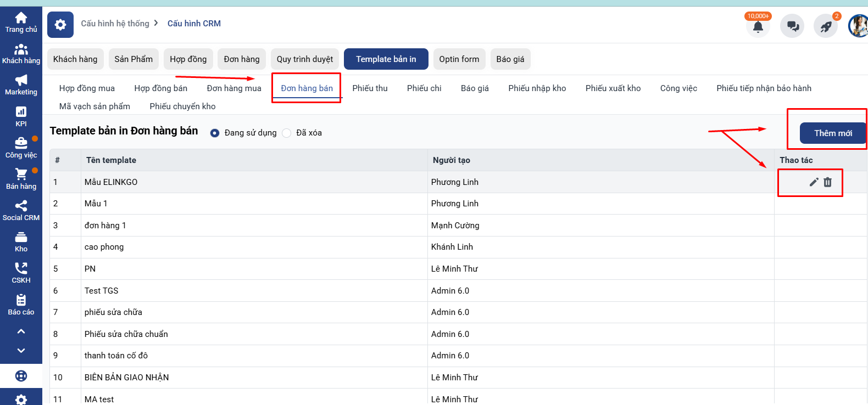Open CSKH from the sidebar
Screen dimensions: 868x405
tap(21, 273)
